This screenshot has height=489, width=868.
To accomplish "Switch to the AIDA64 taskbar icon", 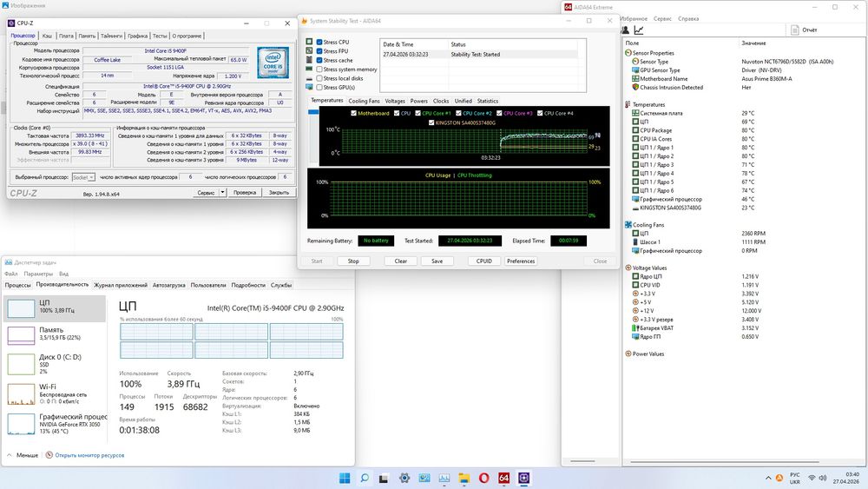I will (503, 478).
